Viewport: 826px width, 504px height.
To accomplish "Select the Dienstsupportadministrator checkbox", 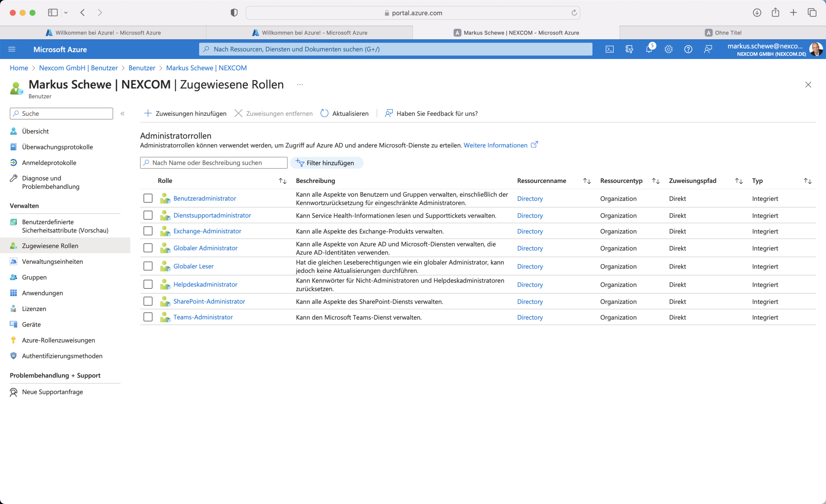I will pyautogui.click(x=148, y=215).
